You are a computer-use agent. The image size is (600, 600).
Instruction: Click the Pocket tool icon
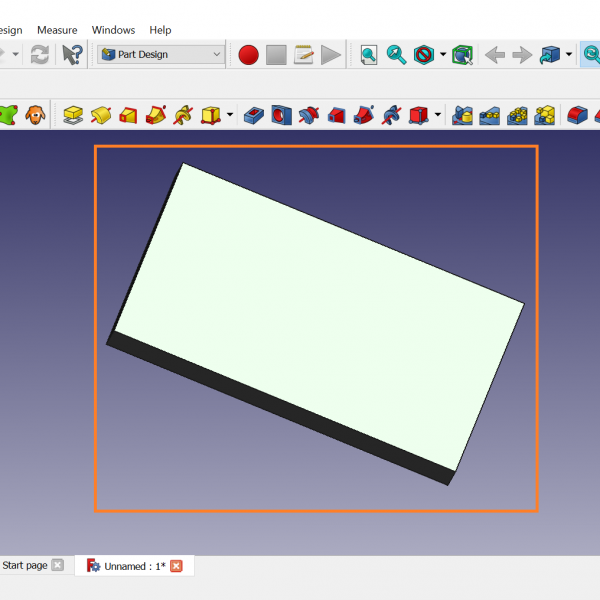tap(254, 115)
